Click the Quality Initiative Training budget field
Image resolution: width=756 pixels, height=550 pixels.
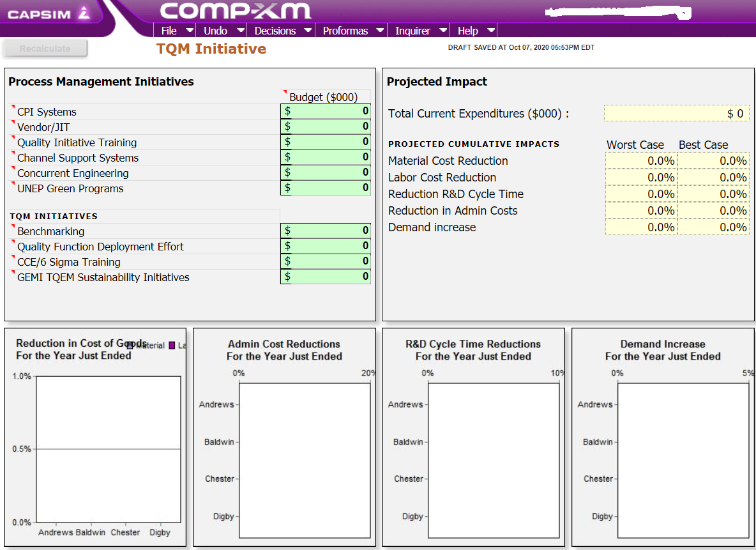pyautogui.click(x=326, y=141)
